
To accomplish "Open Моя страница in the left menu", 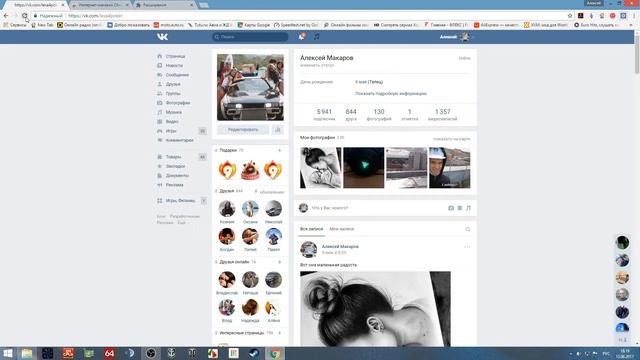I will click(x=176, y=56).
